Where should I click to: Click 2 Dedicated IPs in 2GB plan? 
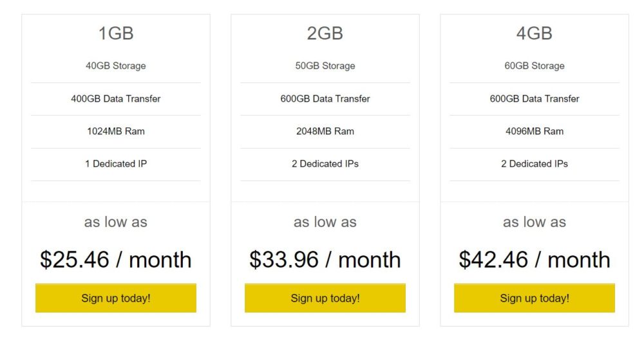pos(325,164)
